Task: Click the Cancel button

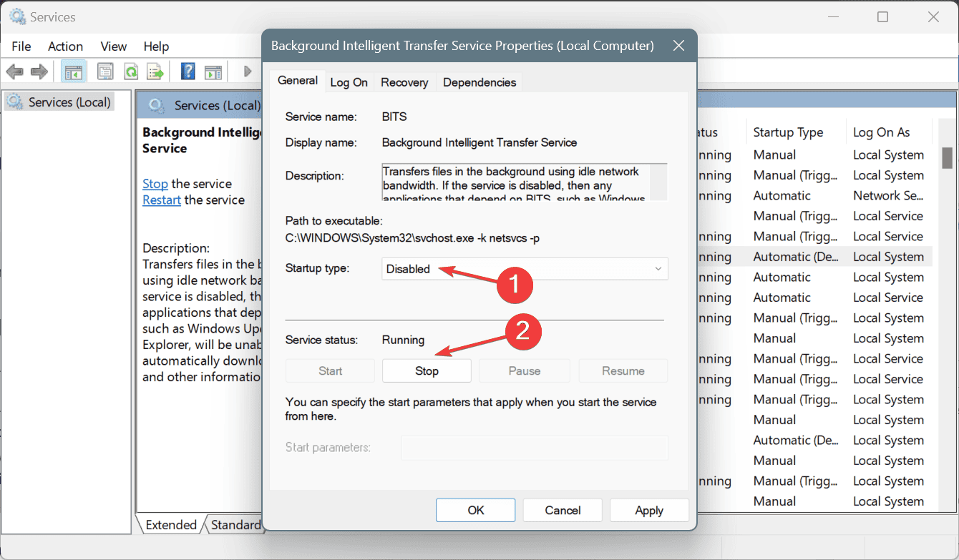Action: click(563, 510)
